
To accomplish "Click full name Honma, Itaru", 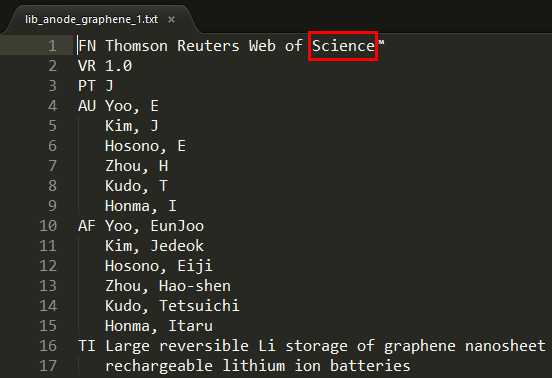I will (x=159, y=326).
